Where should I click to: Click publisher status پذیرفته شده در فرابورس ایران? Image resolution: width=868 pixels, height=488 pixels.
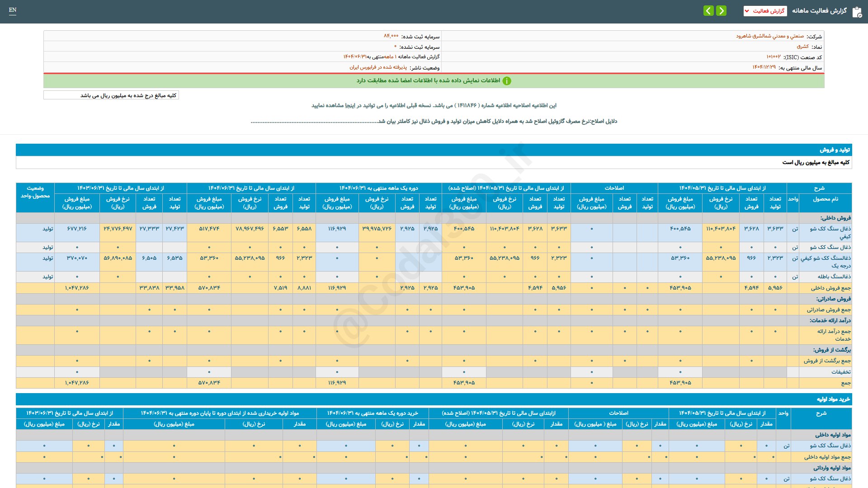pyautogui.click(x=378, y=67)
